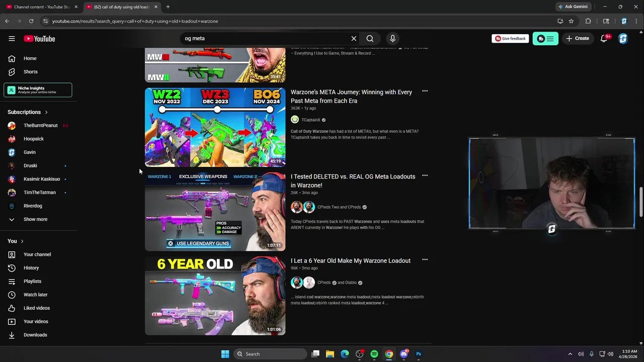Reload the page with the refresh icon
Screen dimensions: 644x362
click(x=31, y=21)
